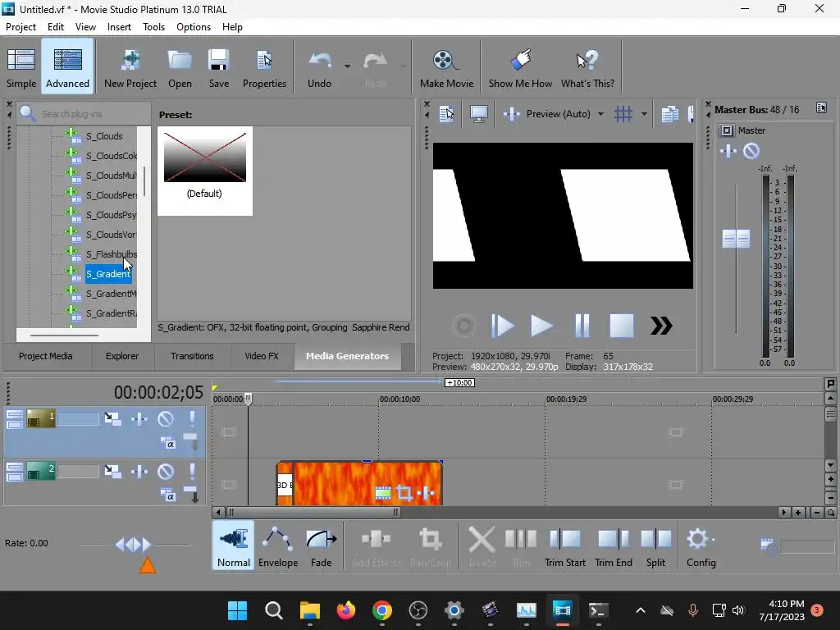Image resolution: width=840 pixels, height=630 pixels.
Task: Open track 1 motion icon
Action: [x=112, y=418]
